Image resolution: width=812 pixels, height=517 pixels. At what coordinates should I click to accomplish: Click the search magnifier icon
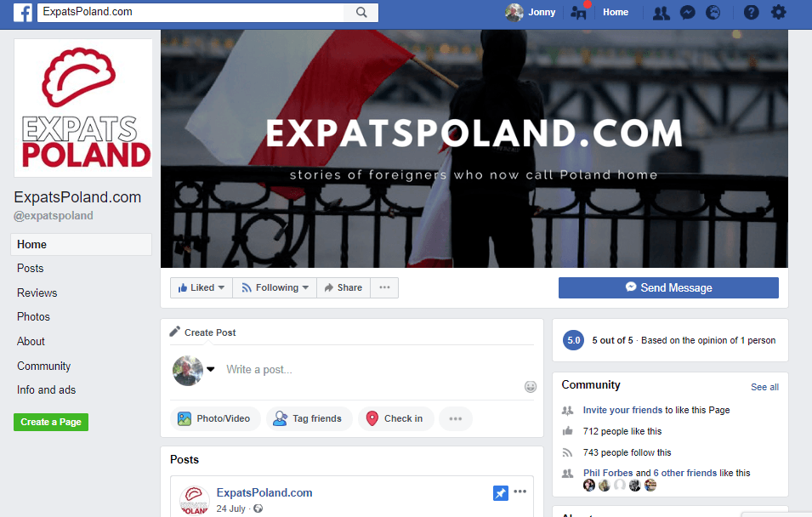[361, 12]
